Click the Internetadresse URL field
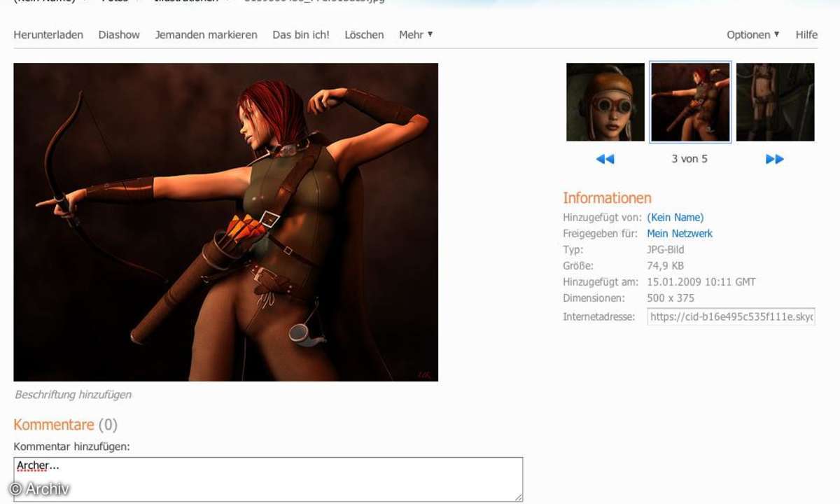The height and width of the screenshot is (504, 840). 731,316
